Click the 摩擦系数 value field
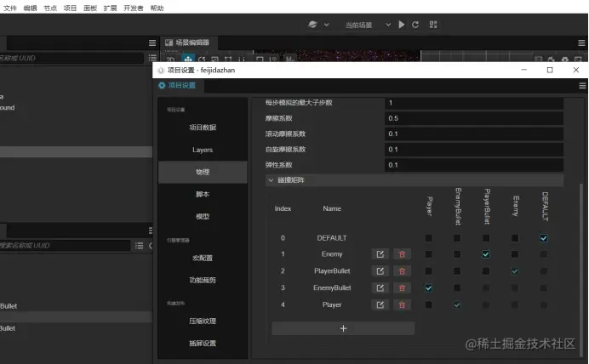The height and width of the screenshot is (364, 589). tap(474, 118)
